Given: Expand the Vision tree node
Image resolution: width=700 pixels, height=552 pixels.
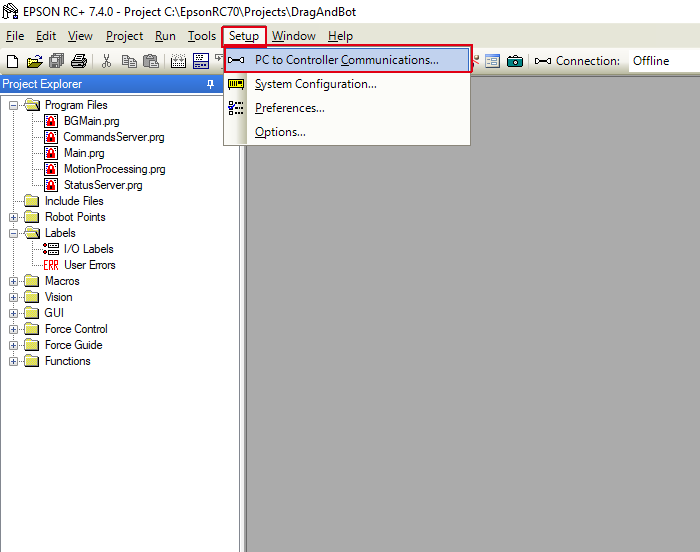Looking at the screenshot, I should 13,297.
